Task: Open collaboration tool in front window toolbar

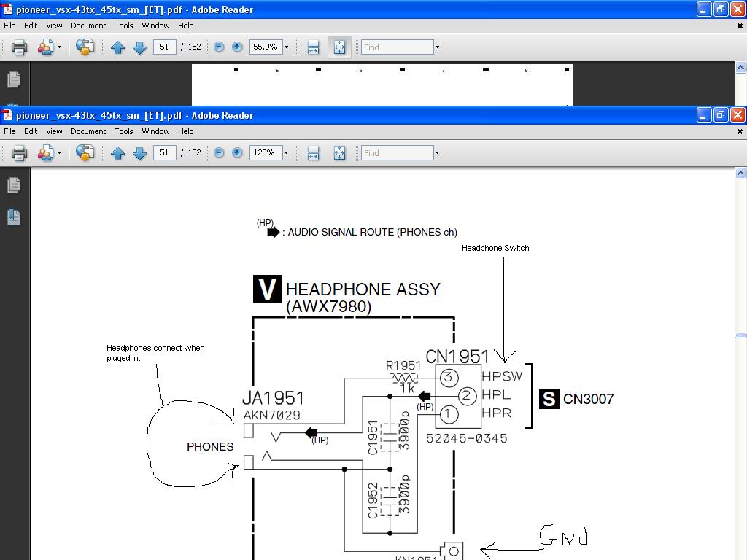Action: [46, 153]
